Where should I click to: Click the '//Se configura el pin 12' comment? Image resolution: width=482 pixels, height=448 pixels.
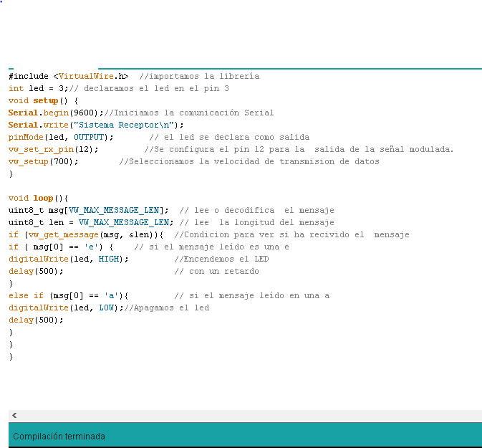[x=204, y=150]
